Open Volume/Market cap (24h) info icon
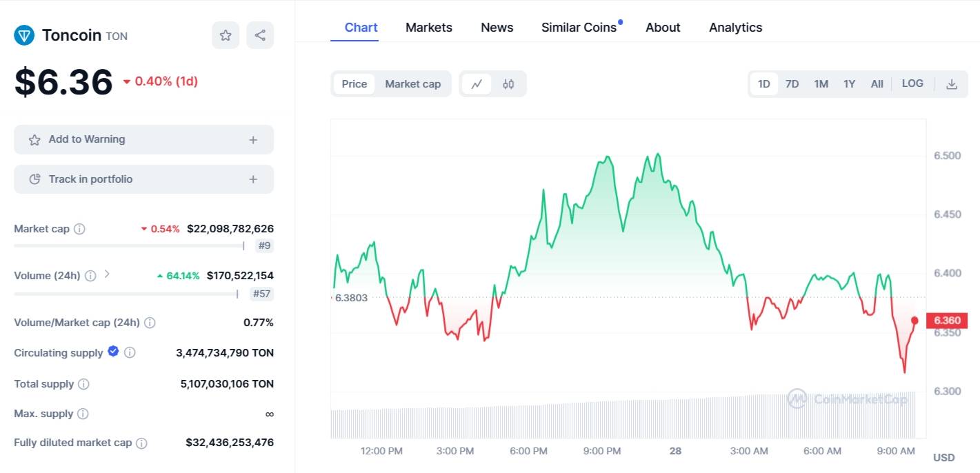 pyautogui.click(x=150, y=323)
